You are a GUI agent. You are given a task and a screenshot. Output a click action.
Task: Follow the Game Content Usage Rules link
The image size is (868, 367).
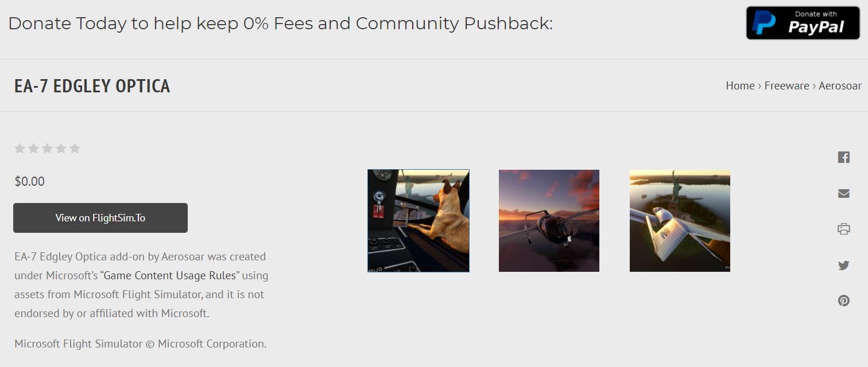171,275
